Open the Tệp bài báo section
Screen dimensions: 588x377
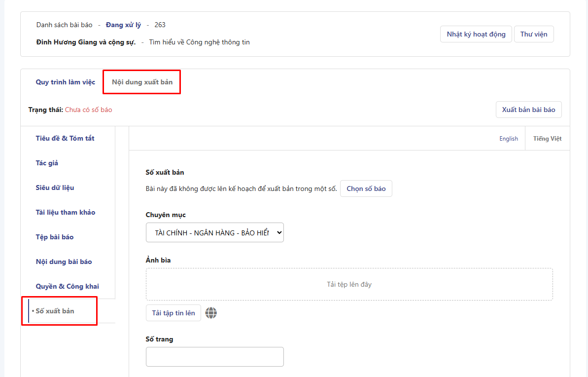(x=55, y=237)
